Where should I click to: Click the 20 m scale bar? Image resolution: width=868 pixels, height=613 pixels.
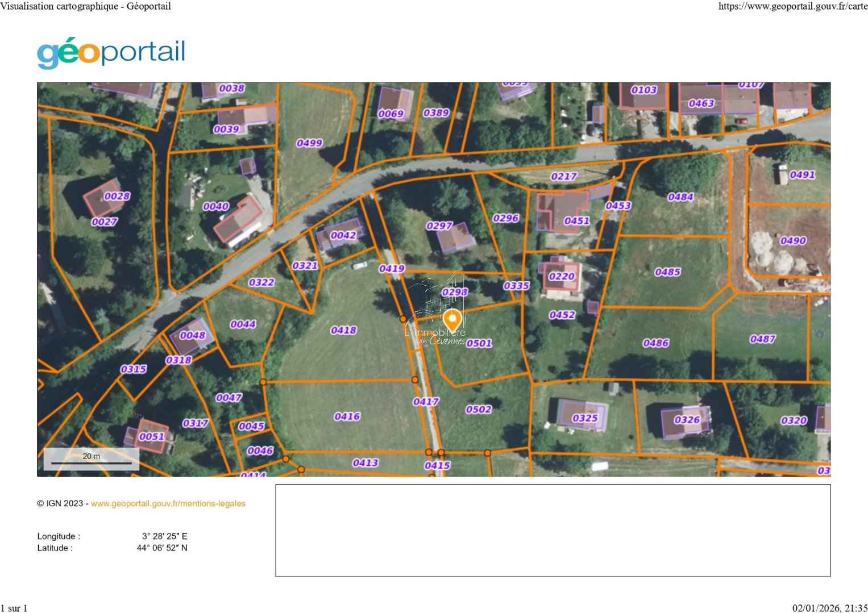click(x=92, y=459)
